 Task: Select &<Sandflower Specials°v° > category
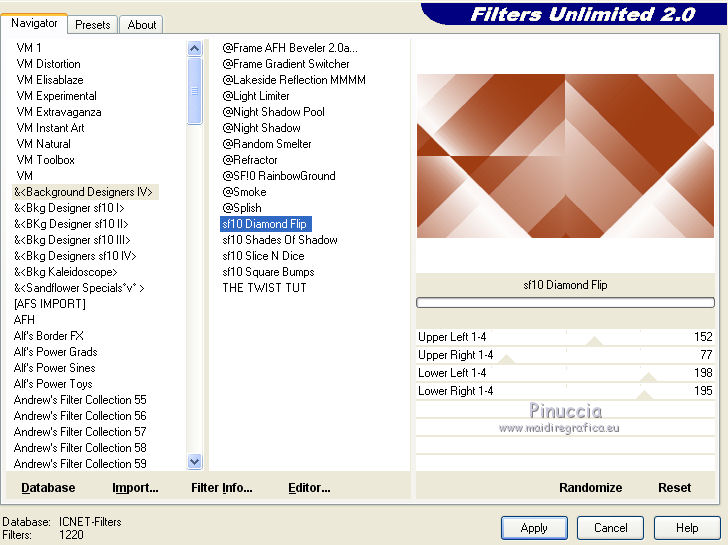(x=79, y=288)
